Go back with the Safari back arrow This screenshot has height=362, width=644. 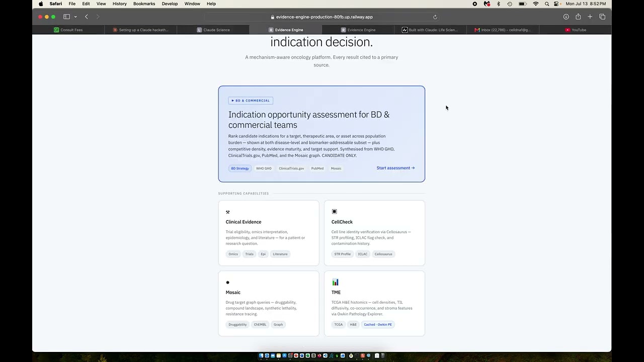87,17
